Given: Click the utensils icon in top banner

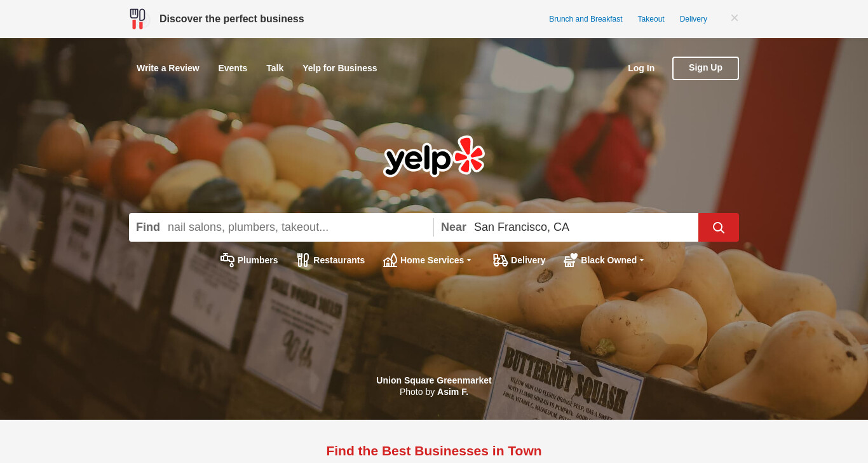Looking at the screenshot, I should [x=137, y=19].
